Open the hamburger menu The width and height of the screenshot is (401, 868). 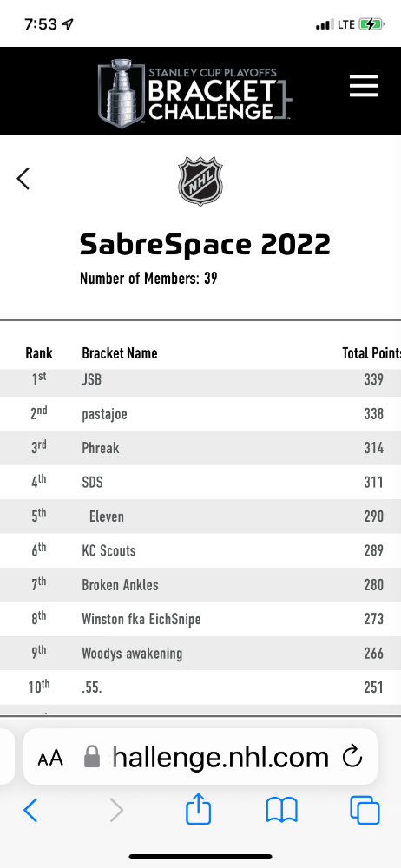click(x=364, y=86)
